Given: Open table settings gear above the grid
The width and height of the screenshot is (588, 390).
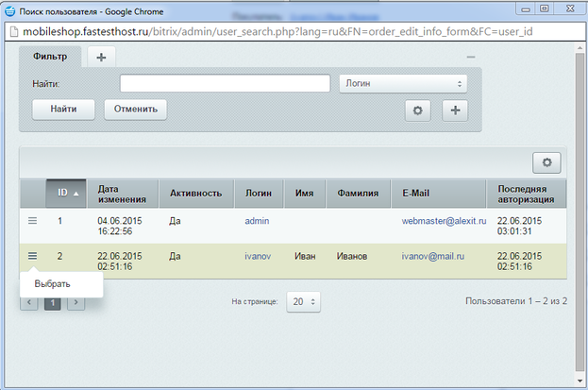Looking at the screenshot, I should click(546, 162).
